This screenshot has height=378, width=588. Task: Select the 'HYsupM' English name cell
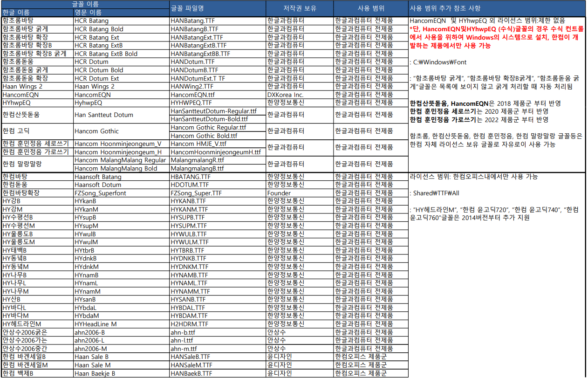(x=121, y=226)
